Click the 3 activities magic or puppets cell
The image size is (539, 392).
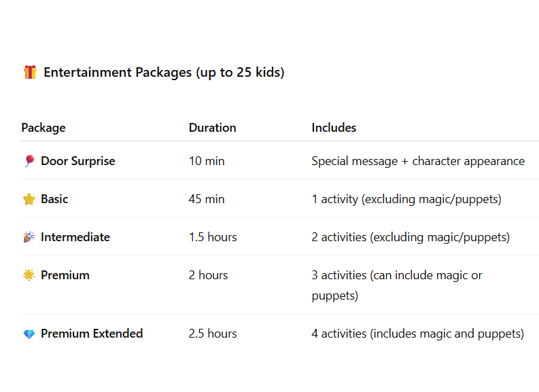pyautogui.click(x=397, y=285)
